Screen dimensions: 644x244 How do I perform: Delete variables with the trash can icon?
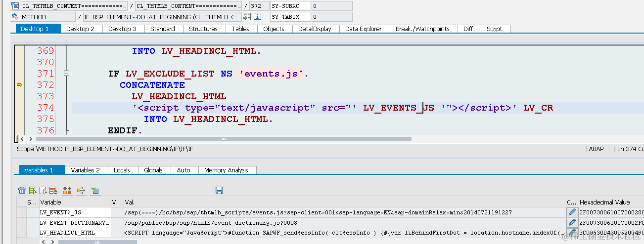[x=22, y=190]
